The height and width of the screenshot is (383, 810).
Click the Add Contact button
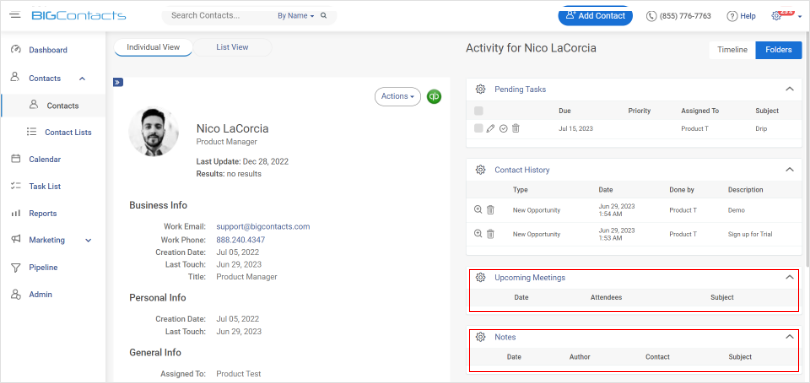[595, 16]
